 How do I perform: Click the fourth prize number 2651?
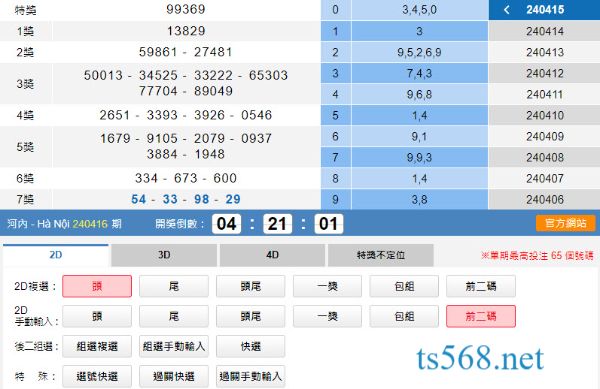(115, 115)
